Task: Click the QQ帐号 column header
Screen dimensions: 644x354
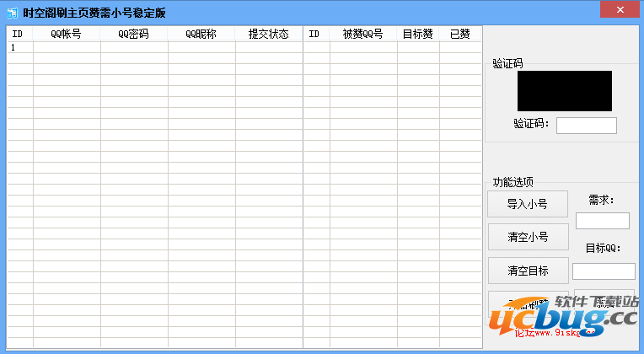Action: coord(67,34)
